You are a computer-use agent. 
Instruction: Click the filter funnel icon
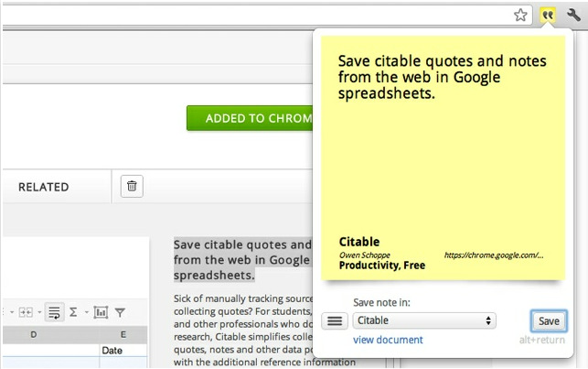[x=119, y=312]
